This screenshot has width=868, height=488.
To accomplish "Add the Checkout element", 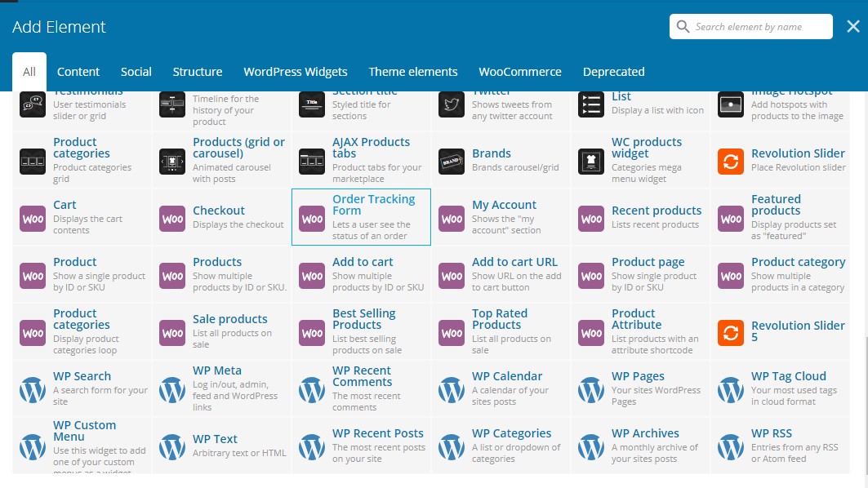I will click(x=220, y=217).
